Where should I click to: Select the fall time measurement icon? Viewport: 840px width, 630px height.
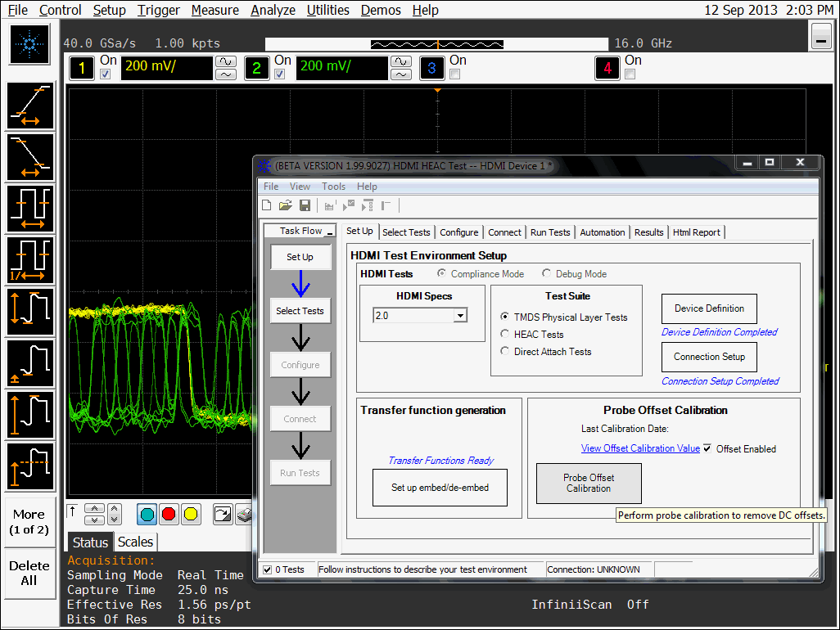click(30, 157)
